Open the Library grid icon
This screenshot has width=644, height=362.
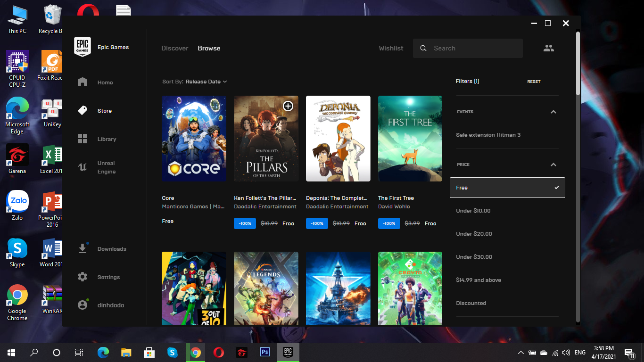pos(83,139)
